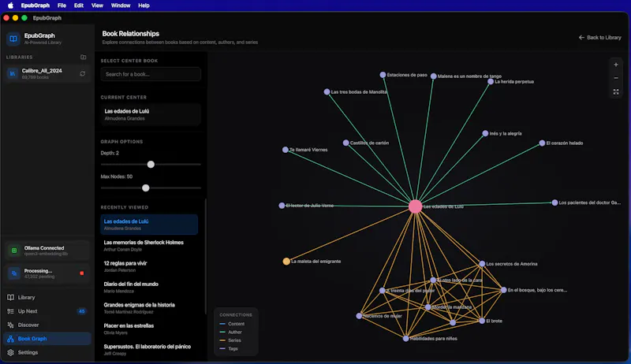Screen dimensions: 631x364
Task: Open Placer en las estrellas entry
Action: 149,329
